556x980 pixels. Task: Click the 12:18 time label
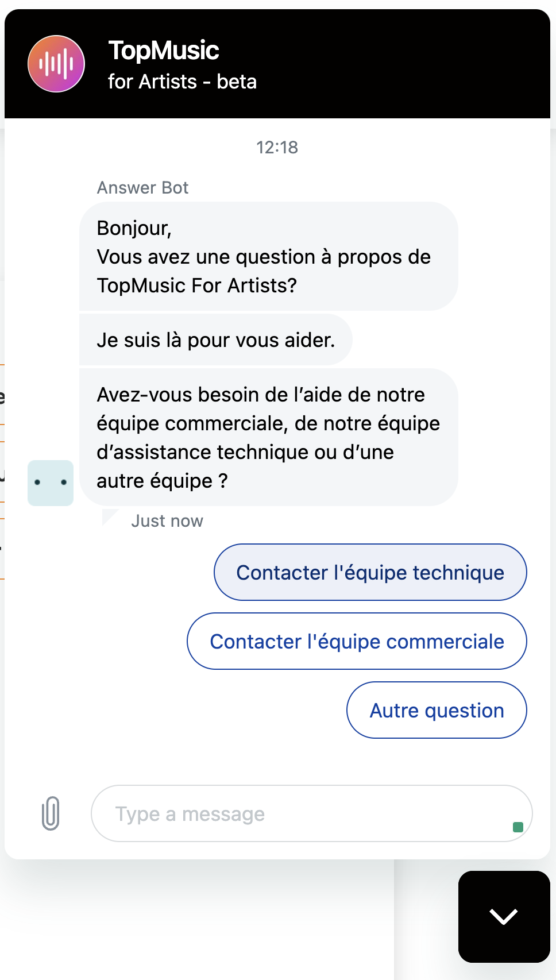pyautogui.click(x=277, y=148)
